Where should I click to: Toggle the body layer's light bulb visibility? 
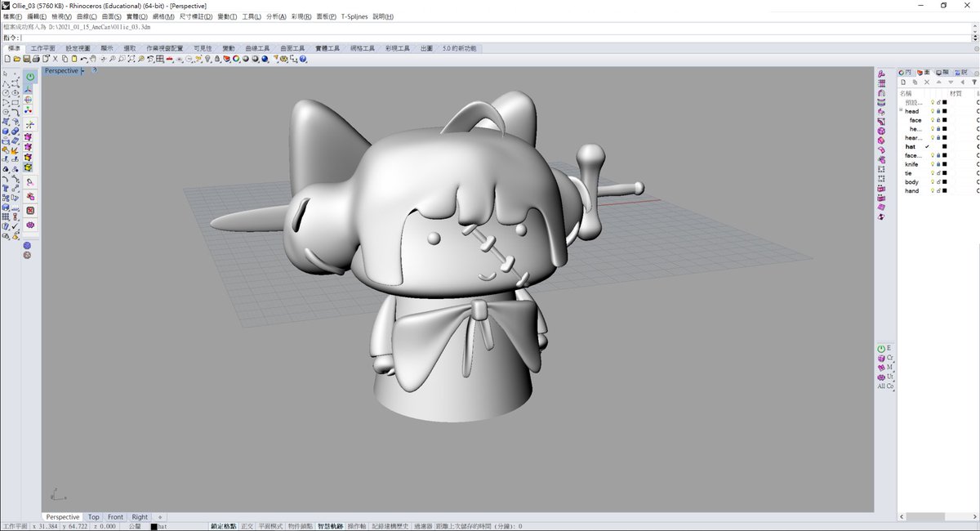click(x=933, y=182)
